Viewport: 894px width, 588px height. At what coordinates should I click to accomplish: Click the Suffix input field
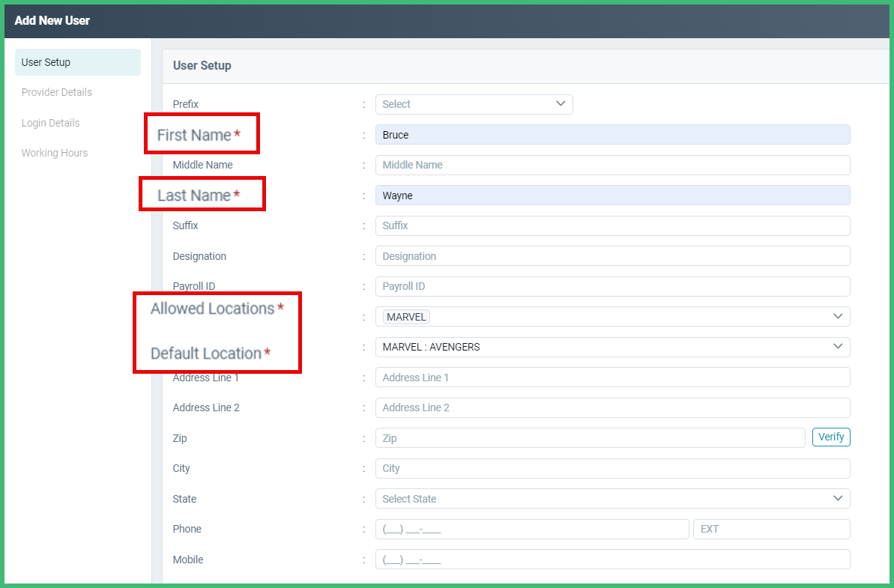click(x=612, y=225)
